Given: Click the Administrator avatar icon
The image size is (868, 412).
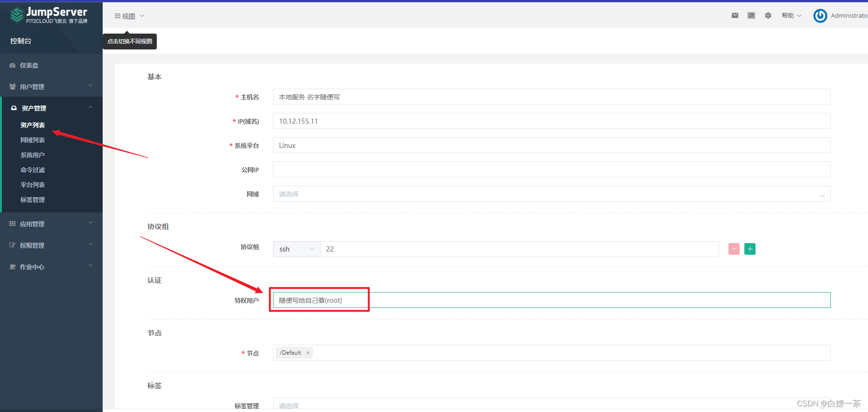Looking at the screenshot, I should (820, 16).
